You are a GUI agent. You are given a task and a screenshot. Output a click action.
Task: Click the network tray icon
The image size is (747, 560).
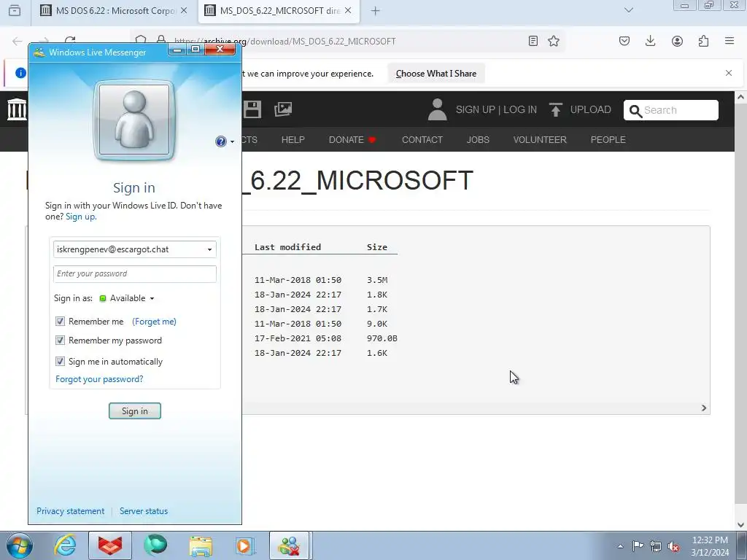656,545
